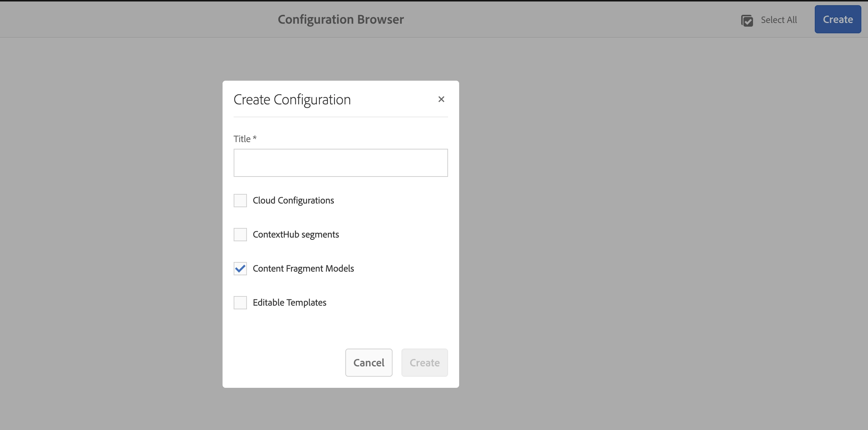Tick the ContextHub segments checkbox

[240, 235]
